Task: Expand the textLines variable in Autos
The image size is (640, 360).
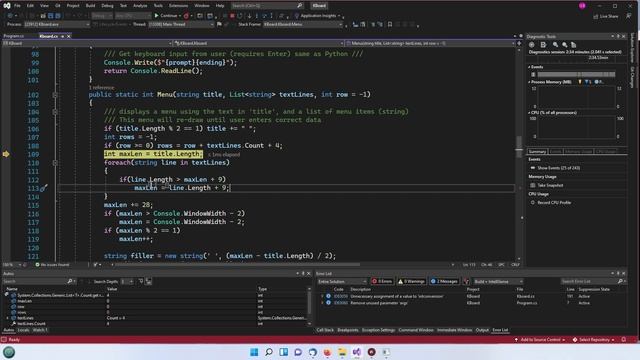Action: (7, 318)
